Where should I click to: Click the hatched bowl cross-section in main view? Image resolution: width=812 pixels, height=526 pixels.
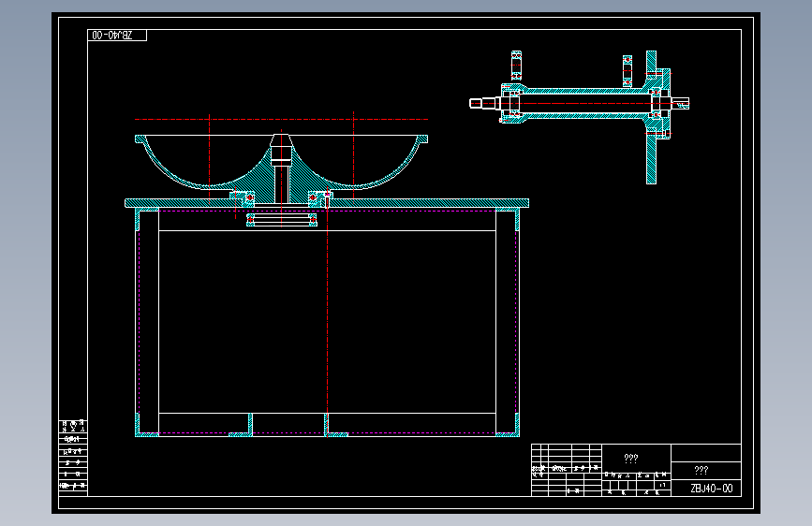tap(281, 168)
